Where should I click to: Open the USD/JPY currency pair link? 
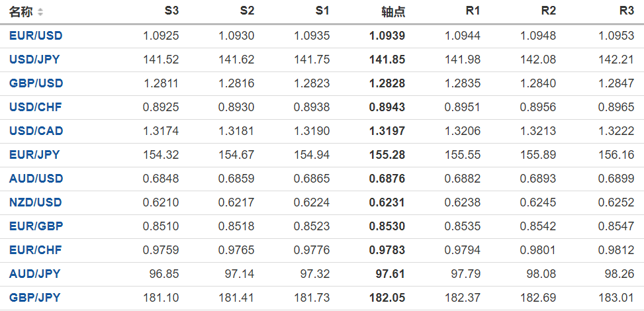point(34,60)
